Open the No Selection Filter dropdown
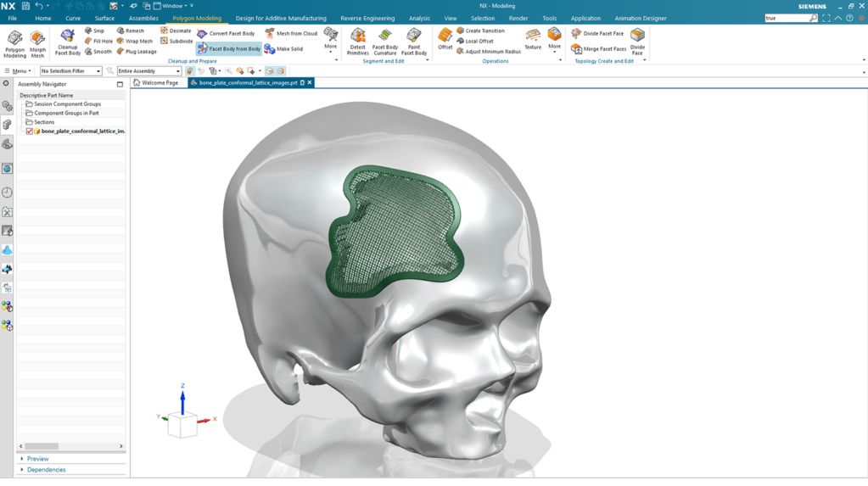 click(x=71, y=71)
